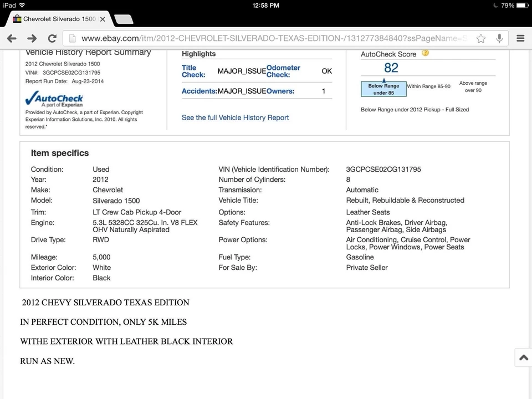This screenshot has width=532, height=399.
Task: Start voice search with microphone icon
Action: [499, 38]
